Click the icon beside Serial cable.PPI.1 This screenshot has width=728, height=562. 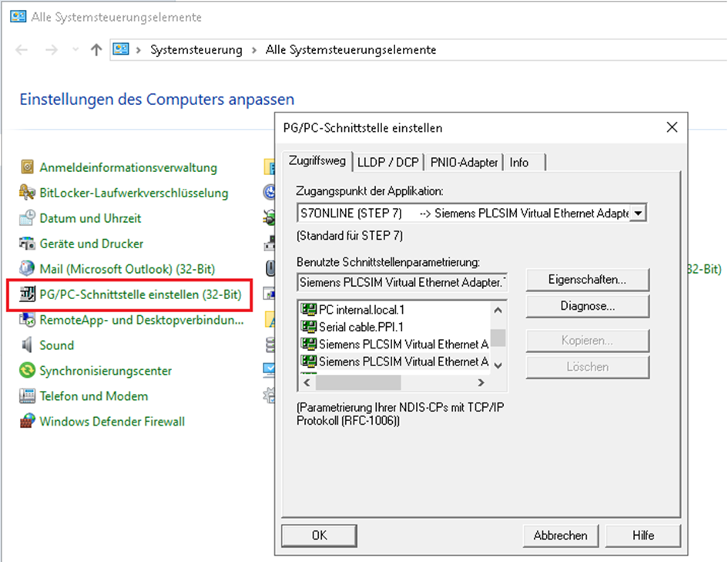[308, 327]
